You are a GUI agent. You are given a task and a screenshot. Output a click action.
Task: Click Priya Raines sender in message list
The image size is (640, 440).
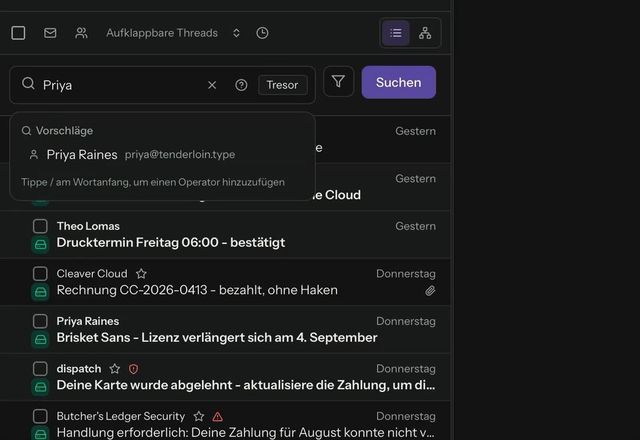point(88,321)
